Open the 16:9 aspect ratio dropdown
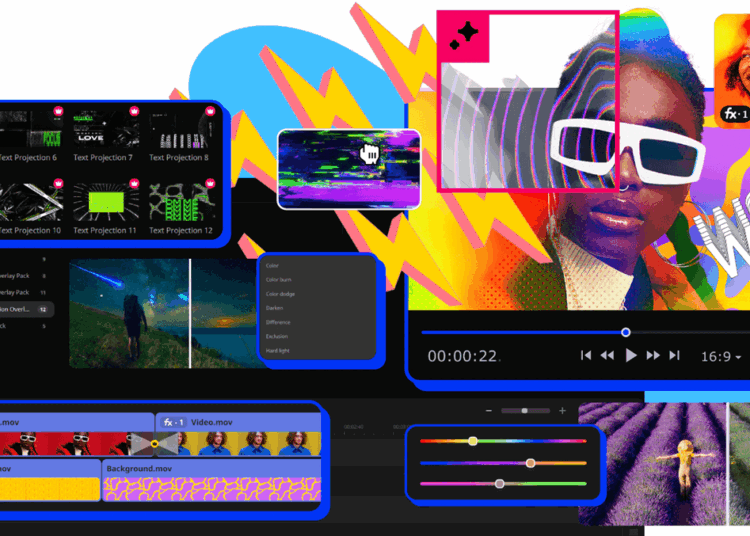Screen dimensions: 750x536 [721, 357]
